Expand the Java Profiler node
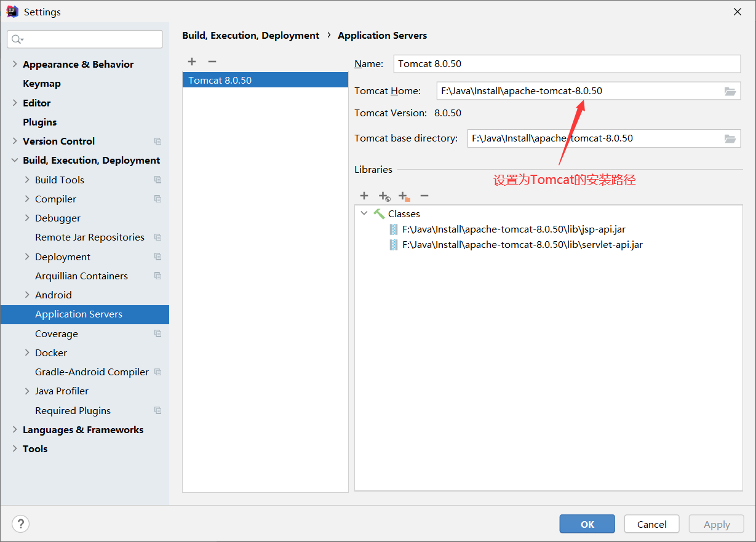The image size is (756, 542). point(27,391)
